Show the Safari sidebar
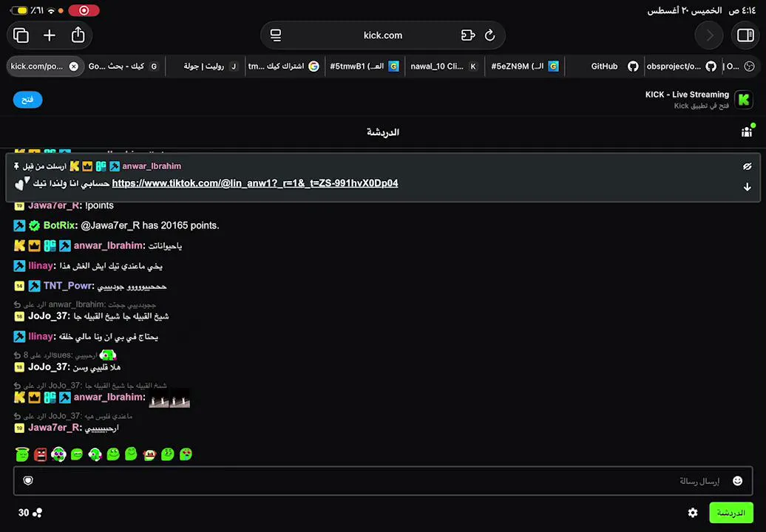 pos(745,35)
